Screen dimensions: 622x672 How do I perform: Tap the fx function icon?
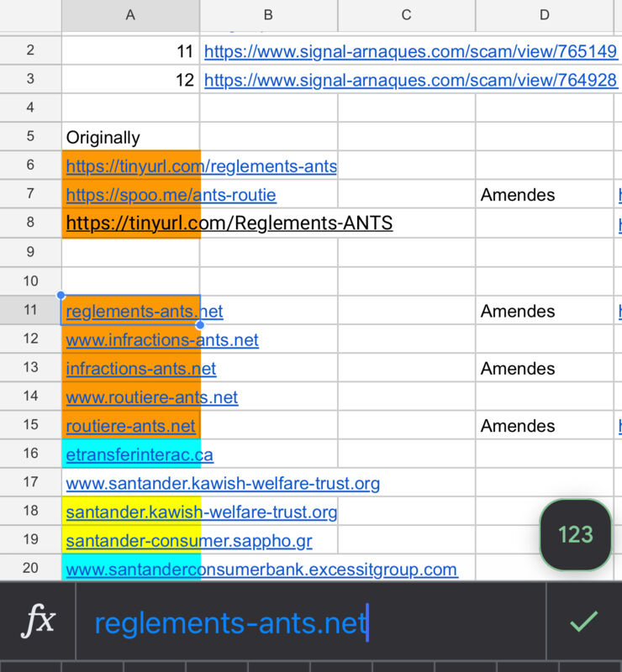(38, 620)
